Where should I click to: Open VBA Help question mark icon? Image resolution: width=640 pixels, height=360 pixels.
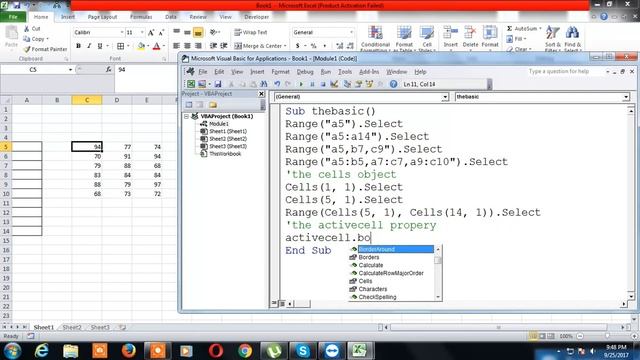(393, 84)
